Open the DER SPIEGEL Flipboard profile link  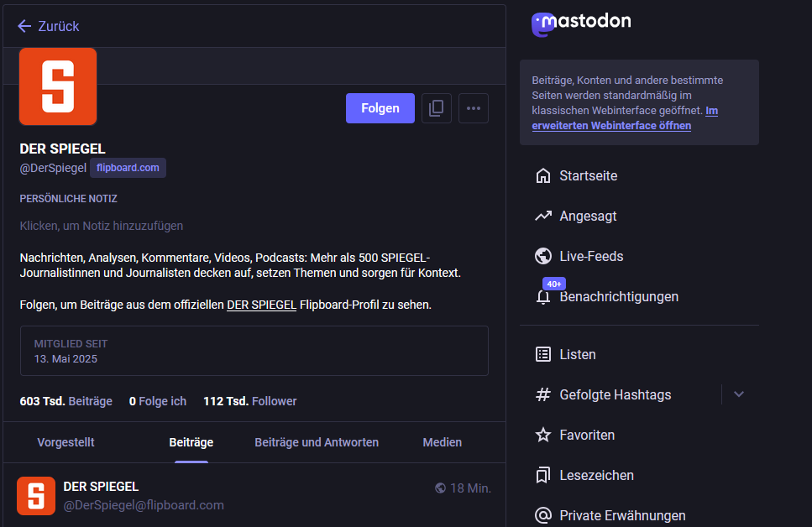(x=261, y=305)
